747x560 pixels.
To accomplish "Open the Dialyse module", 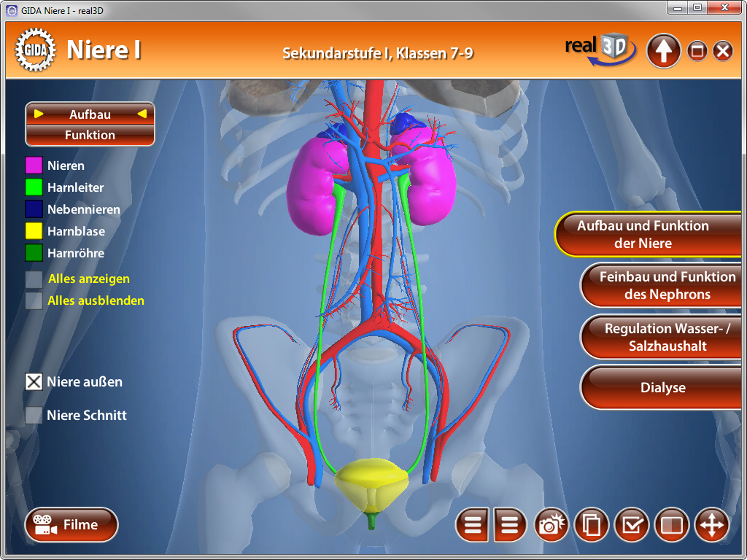I will pos(663,388).
